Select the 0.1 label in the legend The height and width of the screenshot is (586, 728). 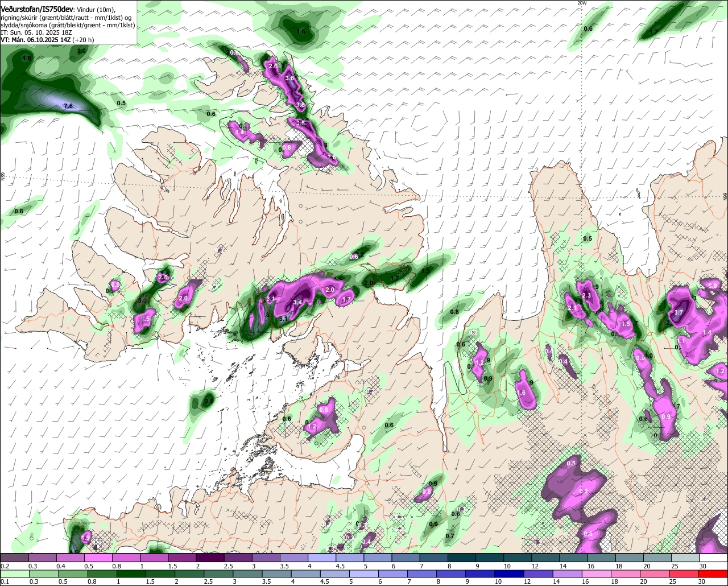pyautogui.click(x=5, y=581)
